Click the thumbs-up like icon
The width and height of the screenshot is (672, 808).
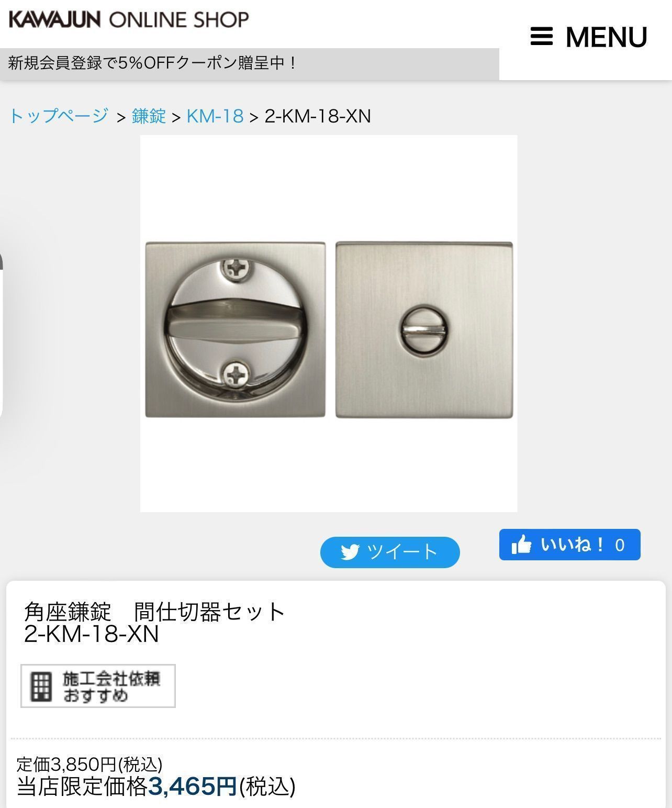521,545
